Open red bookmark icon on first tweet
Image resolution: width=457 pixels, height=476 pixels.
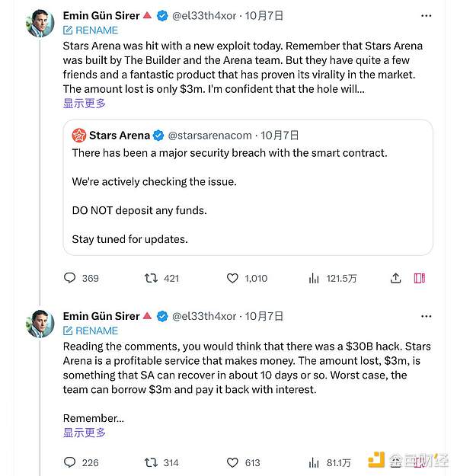[419, 278]
